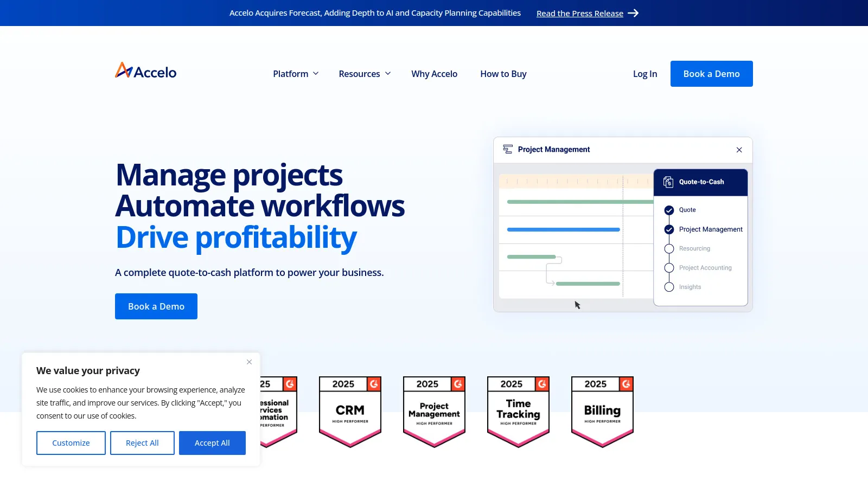The image size is (868, 488).
Task: Toggle the Quote step checkmark
Action: [x=669, y=210]
